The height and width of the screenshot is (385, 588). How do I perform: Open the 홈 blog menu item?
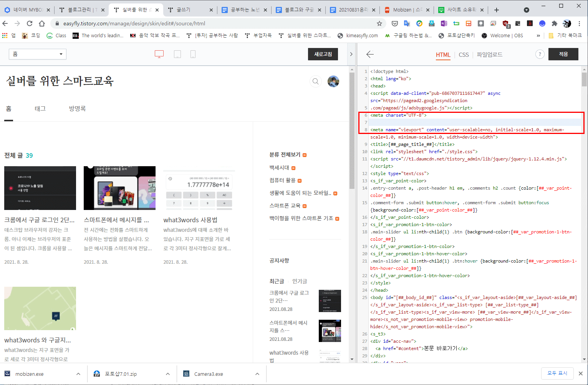pyautogui.click(x=8, y=109)
